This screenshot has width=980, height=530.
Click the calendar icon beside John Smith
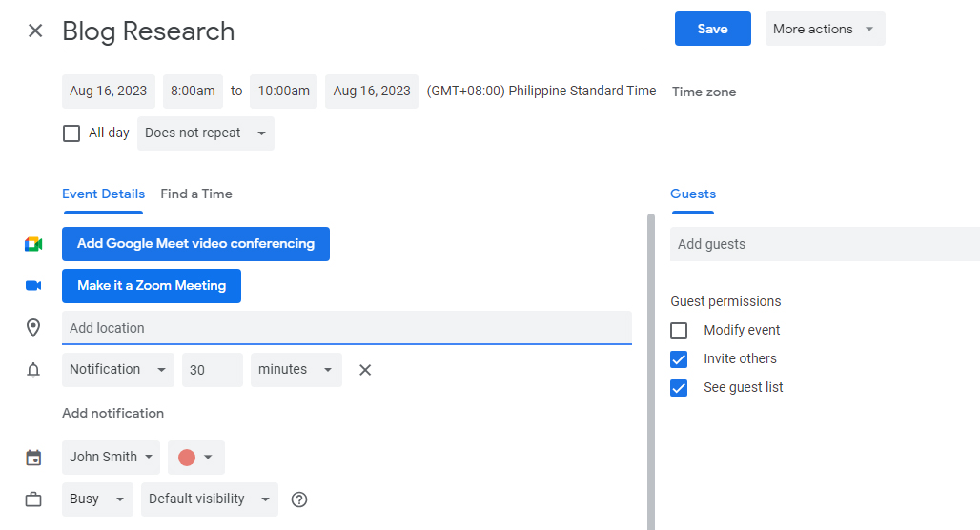(x=33, y=458)
